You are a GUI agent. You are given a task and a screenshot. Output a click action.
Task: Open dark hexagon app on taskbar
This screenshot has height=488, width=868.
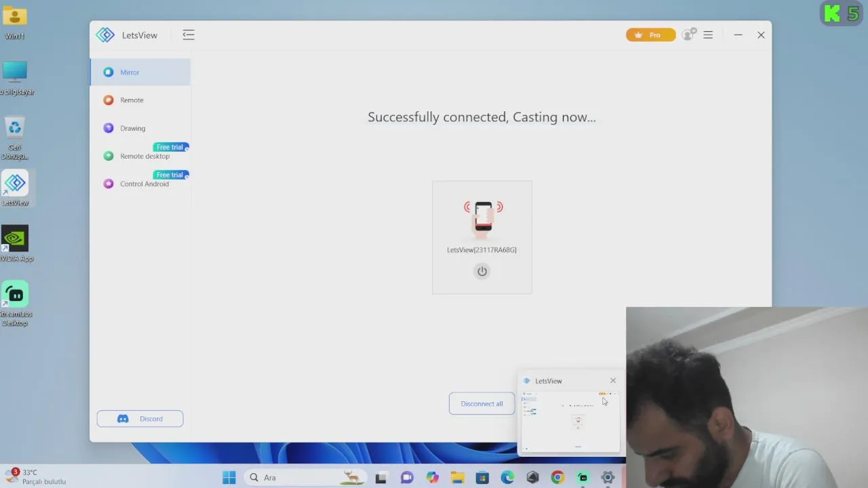pyautogui.click(x=532, y=477)
